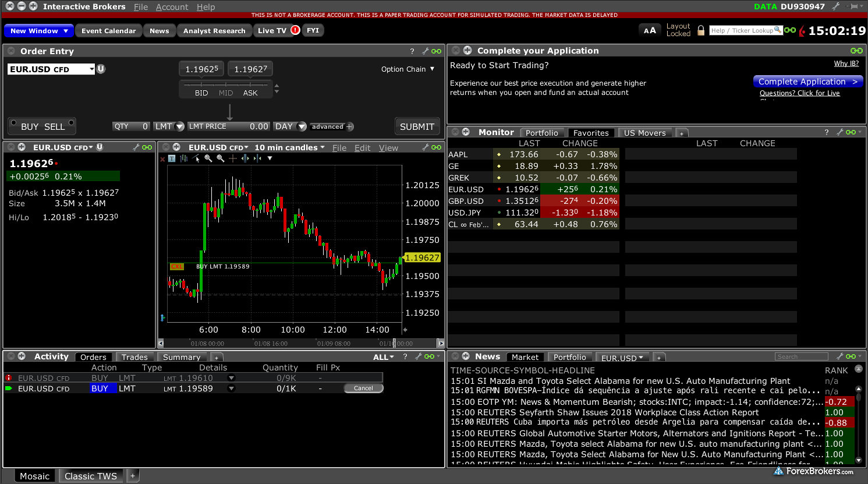Click the green status icon on 1.19589 order
868x484 pixels.
click(x=8, y=388)
